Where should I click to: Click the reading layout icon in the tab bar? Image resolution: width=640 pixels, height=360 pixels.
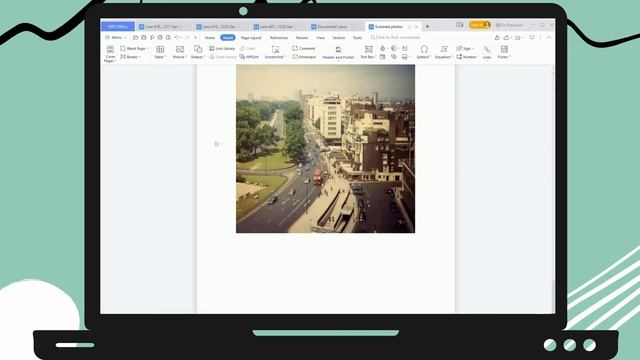pos(460,25)
